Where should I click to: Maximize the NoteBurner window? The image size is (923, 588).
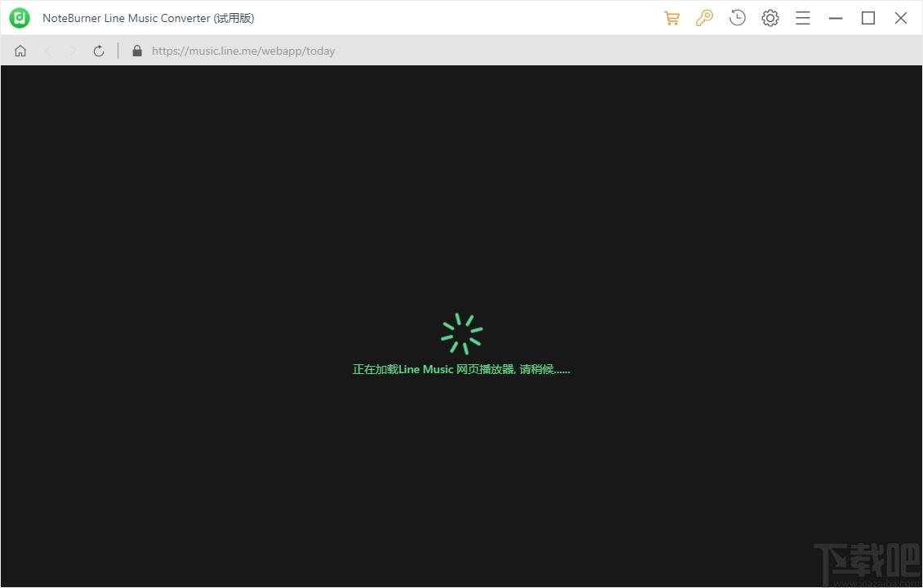[x=868, y=17]
